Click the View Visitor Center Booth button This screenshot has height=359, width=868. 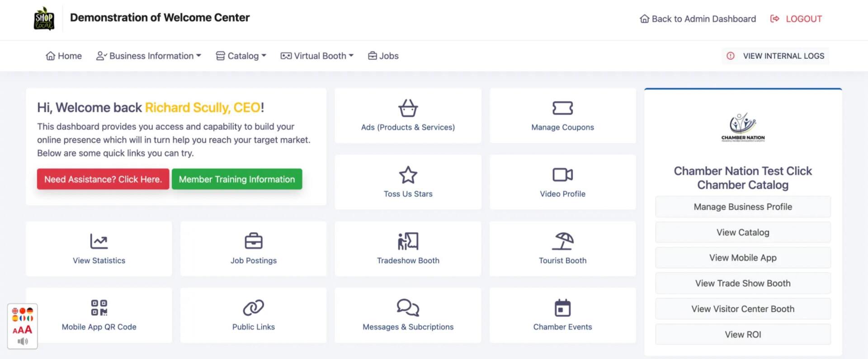743,309
